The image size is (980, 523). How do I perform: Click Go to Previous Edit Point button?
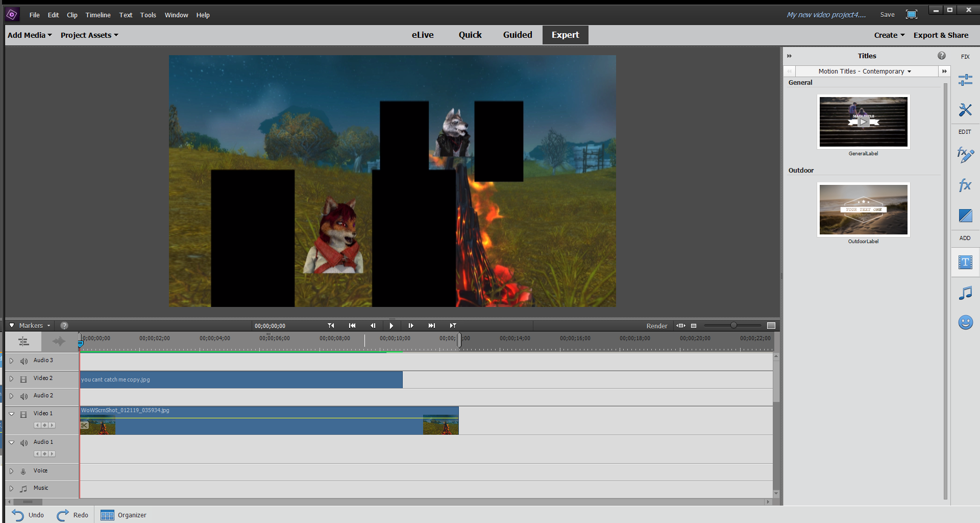331,325
